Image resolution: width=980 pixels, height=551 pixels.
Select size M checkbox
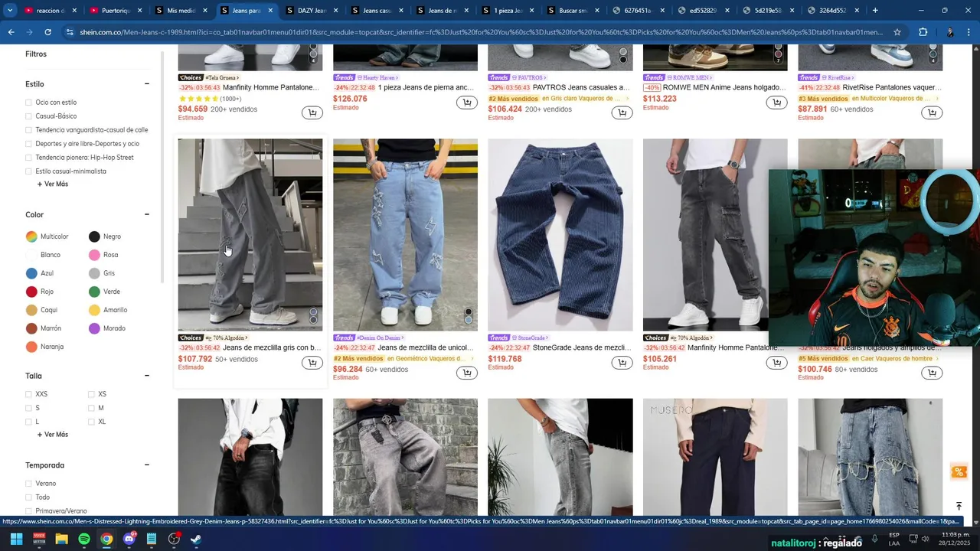(91, 408)
